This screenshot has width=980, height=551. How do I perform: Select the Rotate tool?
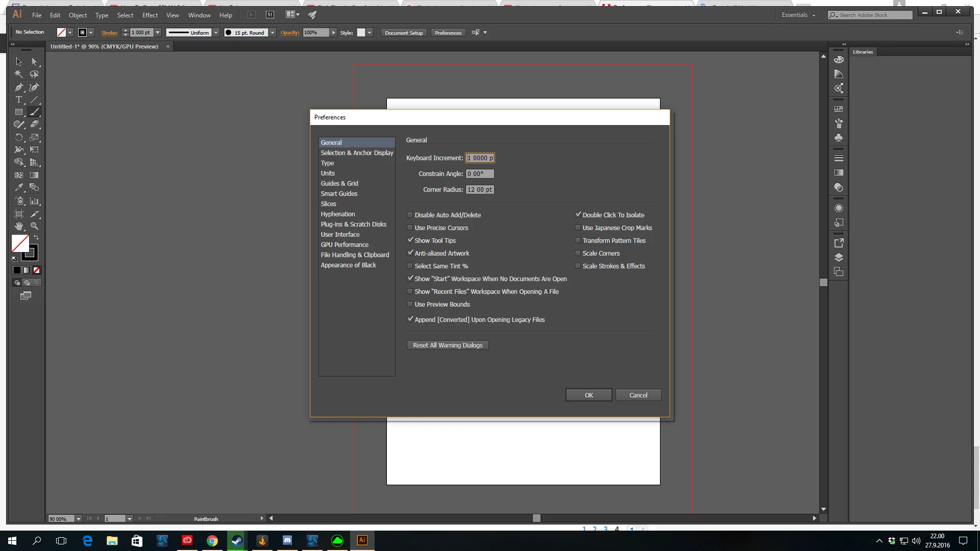(19, 138)
